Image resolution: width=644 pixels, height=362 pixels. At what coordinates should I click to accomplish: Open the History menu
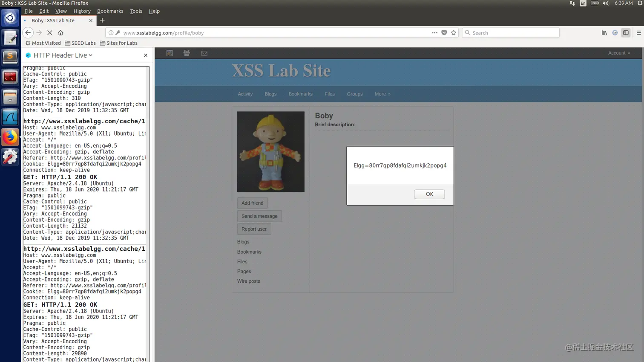tap(82, 11)
